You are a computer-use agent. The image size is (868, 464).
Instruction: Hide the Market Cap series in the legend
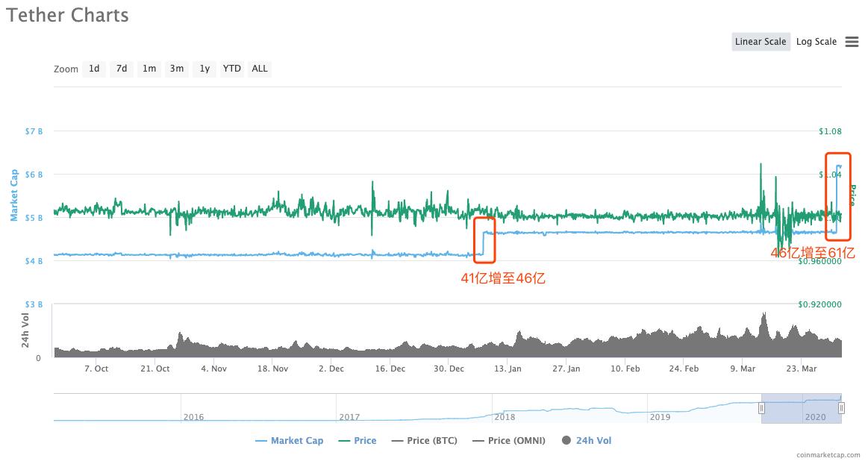(x=290, y=440)
